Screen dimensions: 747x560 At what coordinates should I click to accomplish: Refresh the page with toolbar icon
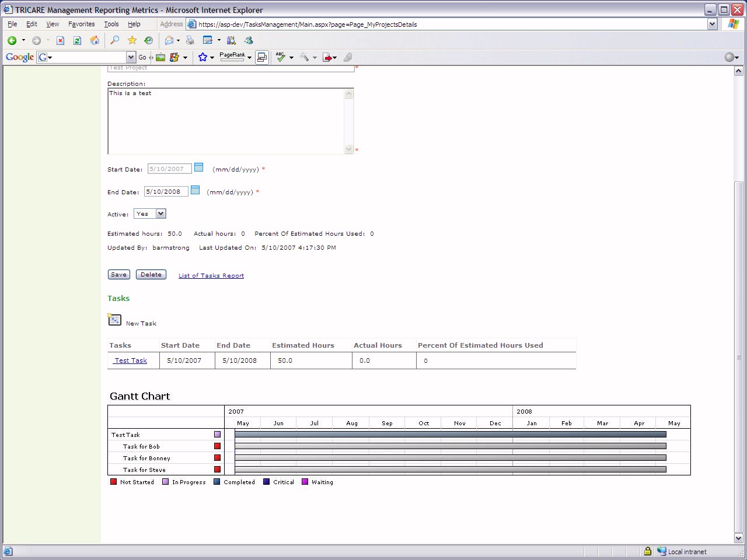(x=77, y=40)
